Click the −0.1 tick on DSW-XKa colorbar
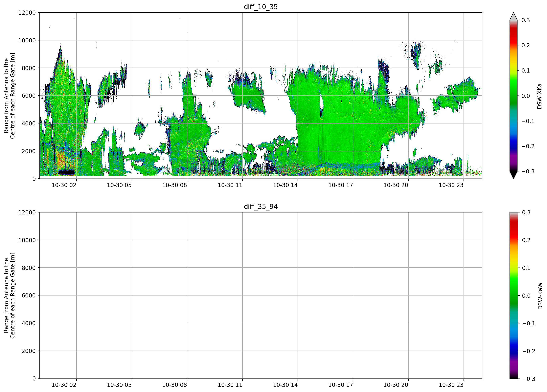The width and height of the screenshot is (547, 392). 528,121
